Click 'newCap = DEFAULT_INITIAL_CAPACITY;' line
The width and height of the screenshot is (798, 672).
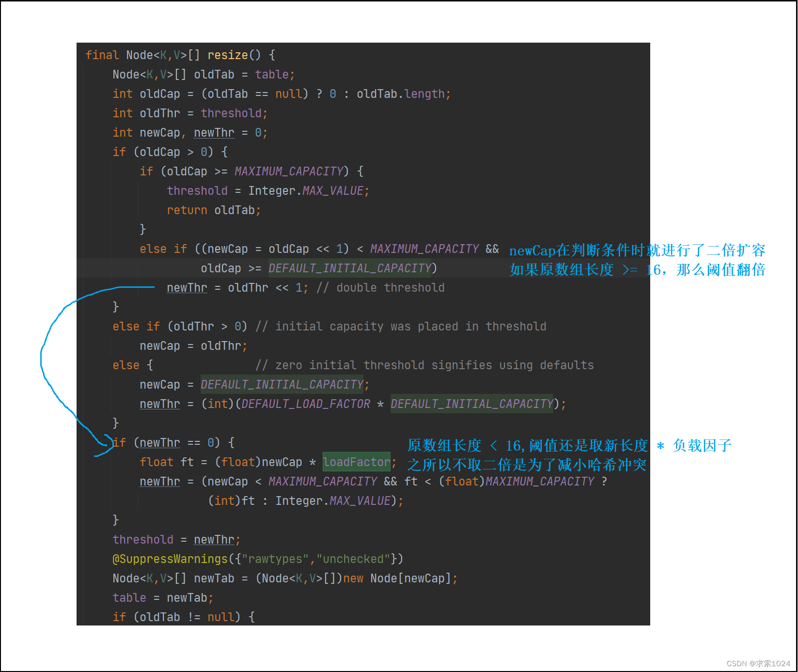(254, 385)
